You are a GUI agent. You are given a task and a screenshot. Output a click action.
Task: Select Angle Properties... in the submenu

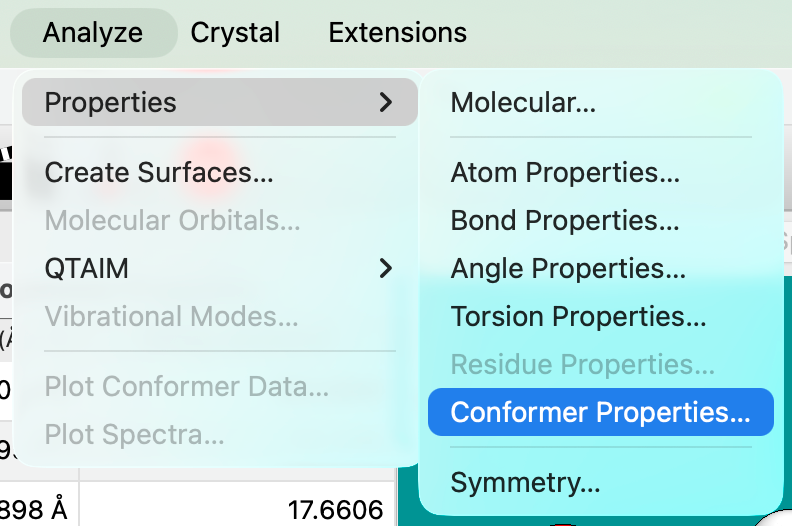pyautogui.click(x=568, y=268)
